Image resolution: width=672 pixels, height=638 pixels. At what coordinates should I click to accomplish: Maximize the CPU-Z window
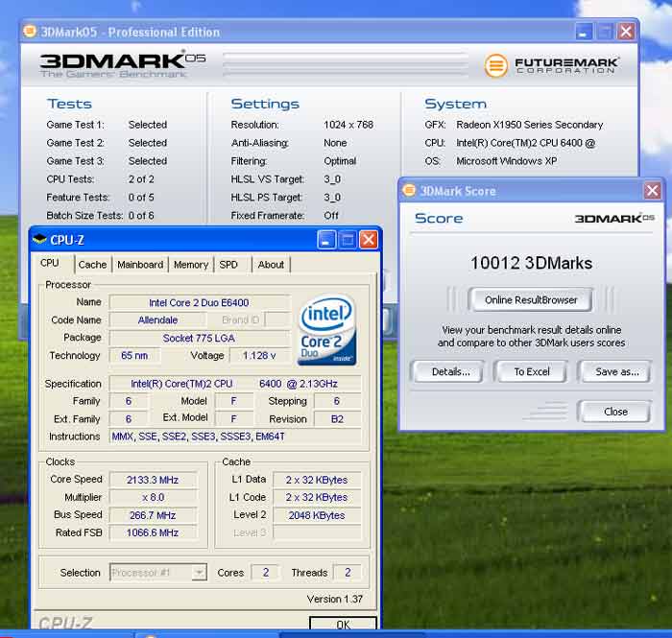tap(348, 240)
